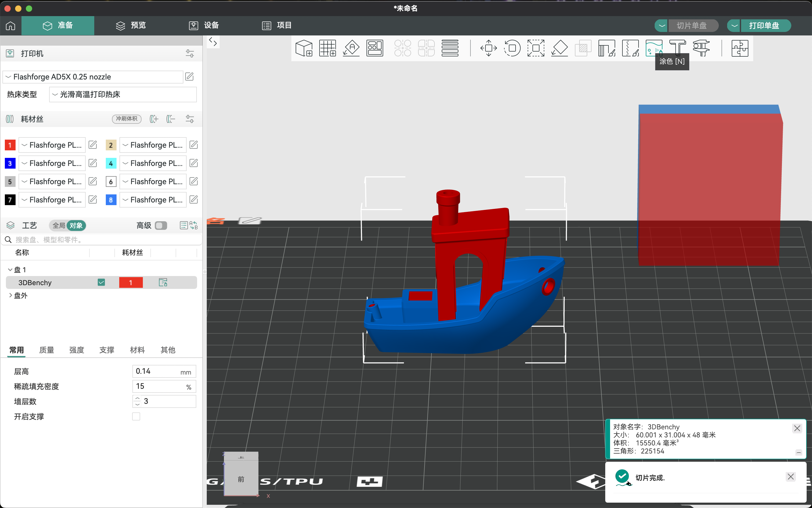Image resolution: width=812 pixels, height=508 pixels.
Task: Toggle 3DBenchy printable checkbox
Action: pyautogui.click(x=101, y=282)
